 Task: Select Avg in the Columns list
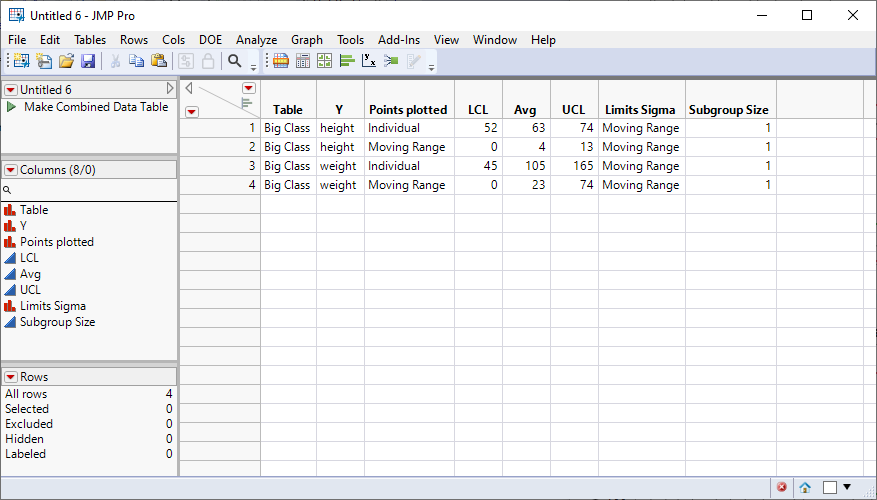[30, 274]
